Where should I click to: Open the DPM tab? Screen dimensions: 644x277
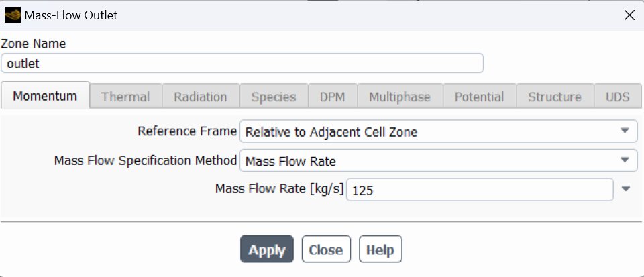click(x=332, y=97)
